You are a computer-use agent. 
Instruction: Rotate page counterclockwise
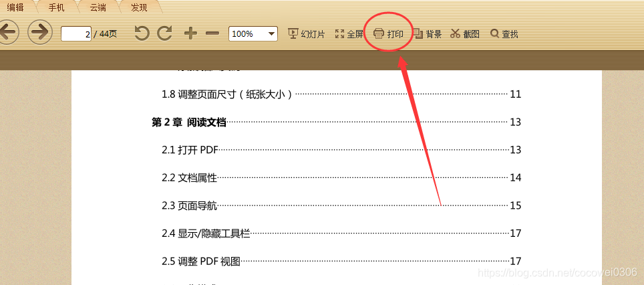[x=142, y=33]
